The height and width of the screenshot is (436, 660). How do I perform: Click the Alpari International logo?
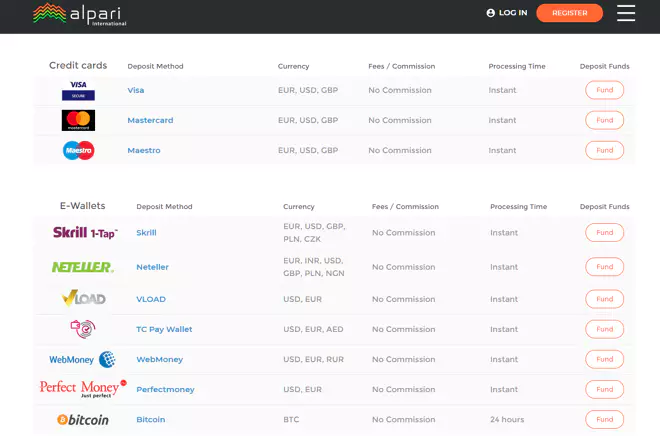click(x=80, y=15)
